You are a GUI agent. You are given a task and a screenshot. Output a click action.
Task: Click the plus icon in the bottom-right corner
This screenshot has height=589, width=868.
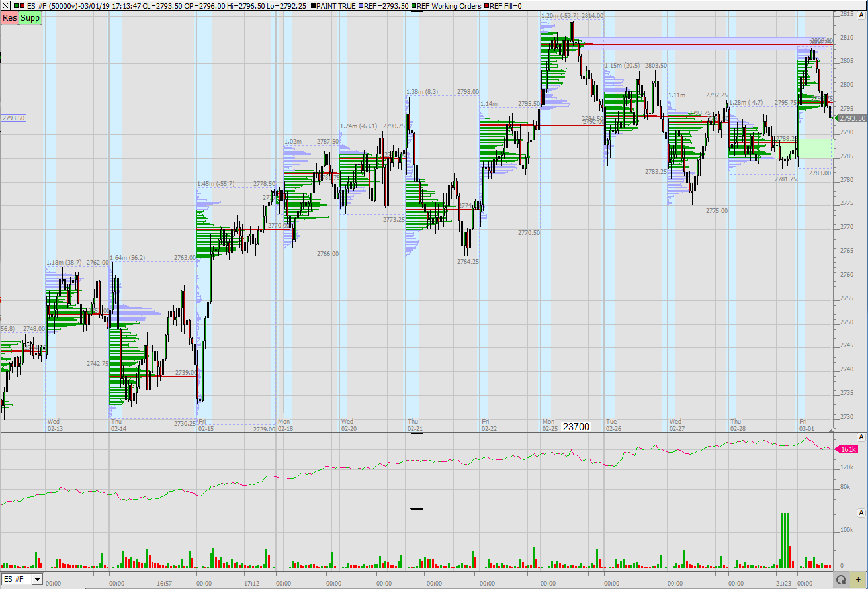858,578
